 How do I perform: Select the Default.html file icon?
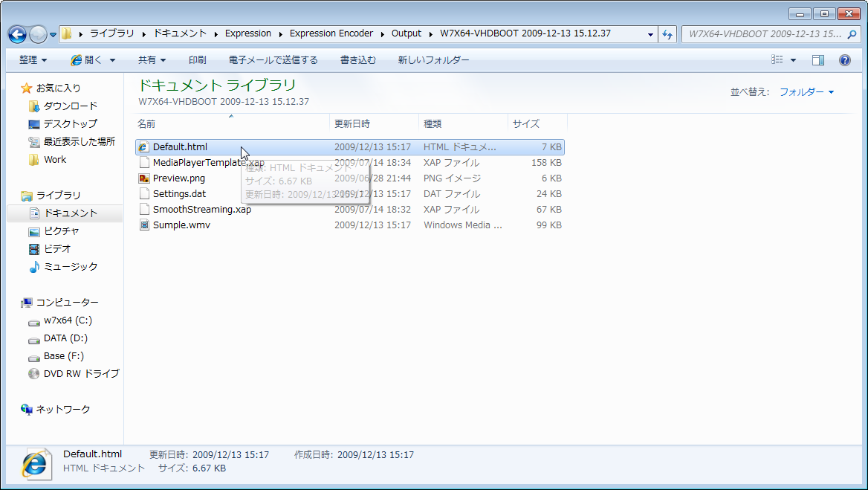(144, 146)
